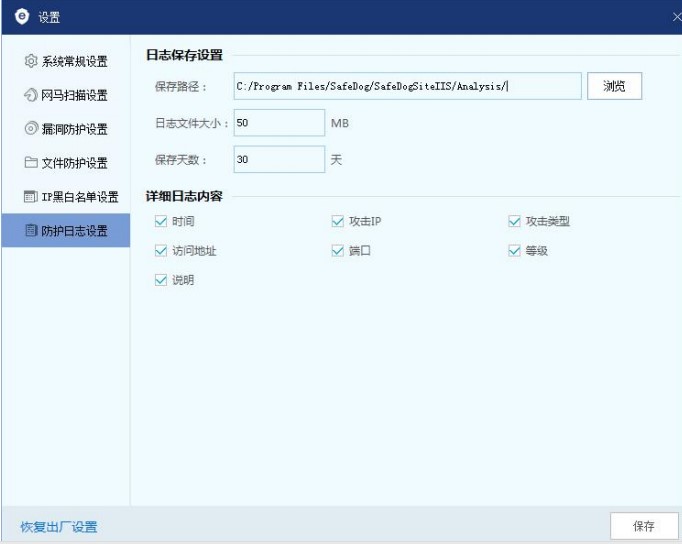Click the SafeDog shield logo icon
This screenshot has height=544, width=682.
(22, 17)
